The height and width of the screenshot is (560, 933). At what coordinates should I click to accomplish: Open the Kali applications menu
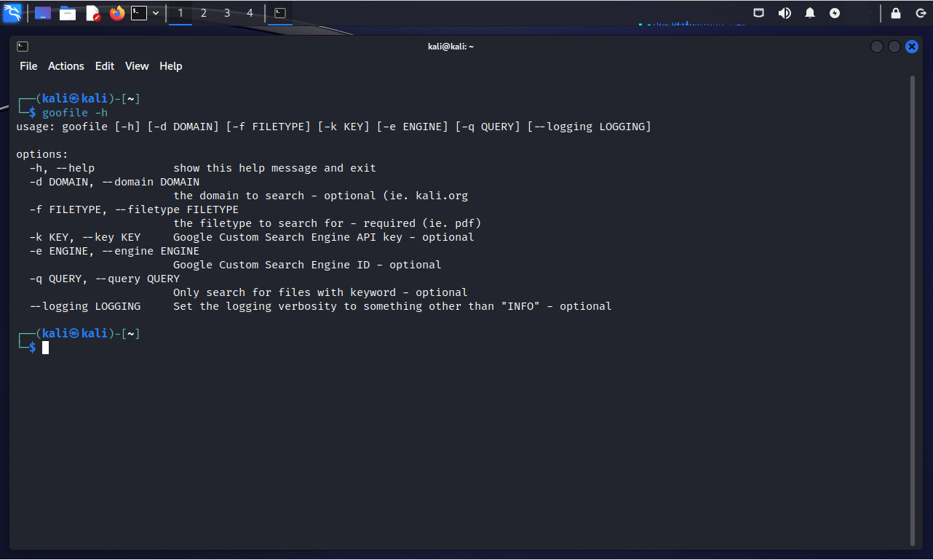click(x=12, y=12)
